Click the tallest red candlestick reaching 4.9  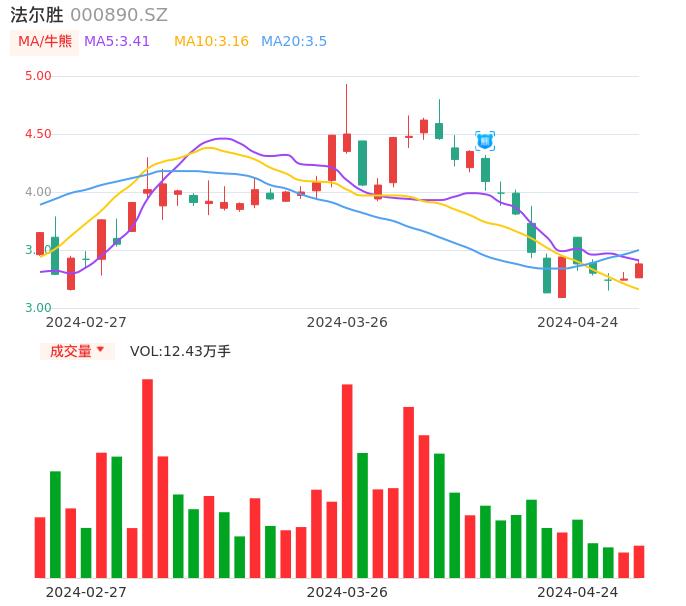click(x=347, y=142)
